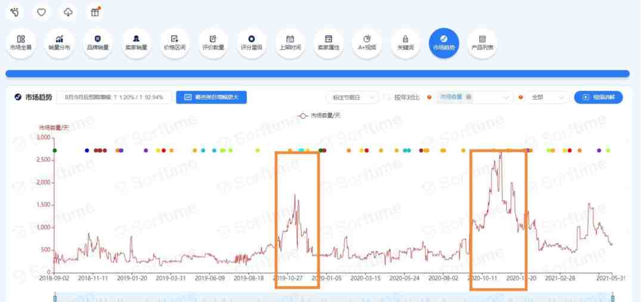Click the 3,000 y-axis value

pyautogui.click(x=44, y=137)
